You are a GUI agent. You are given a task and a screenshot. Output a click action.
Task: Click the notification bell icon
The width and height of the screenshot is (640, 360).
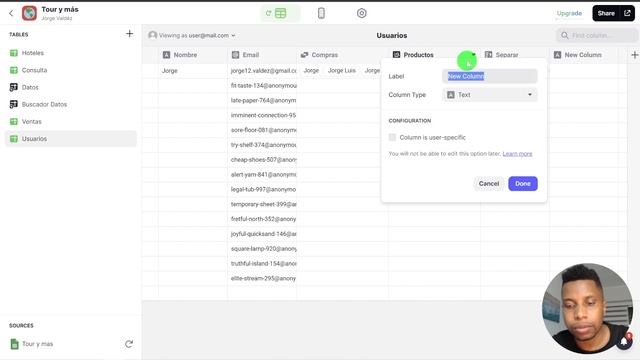click(x=624, y=341)
